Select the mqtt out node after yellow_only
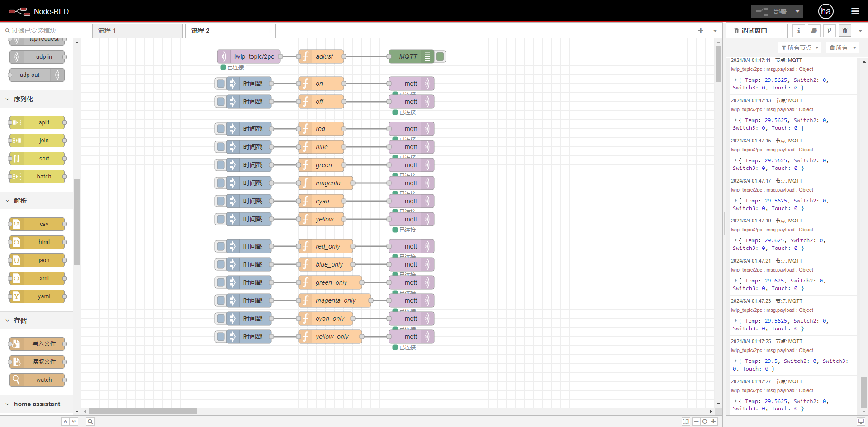The width and height of the screenshot is (868, 427). click(412, 337)
